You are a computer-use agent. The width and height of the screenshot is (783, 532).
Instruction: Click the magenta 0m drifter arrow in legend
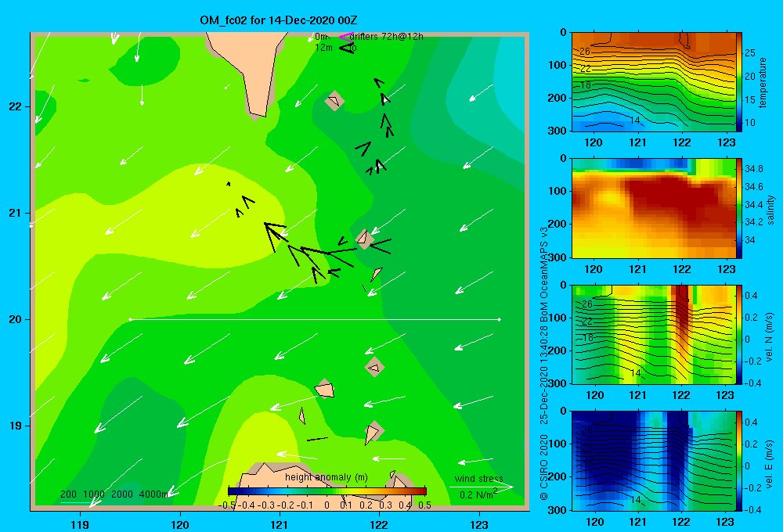pyautogui.click(x=346, y=37)
